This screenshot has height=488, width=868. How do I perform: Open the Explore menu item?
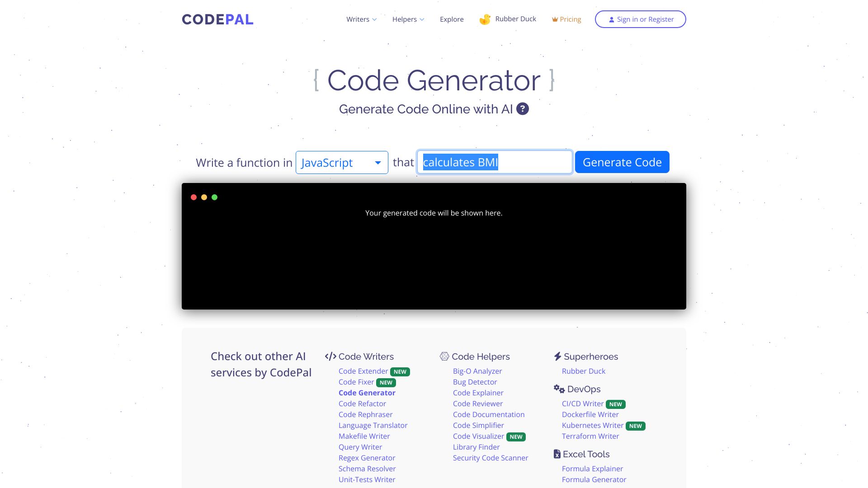coord(452,19)
